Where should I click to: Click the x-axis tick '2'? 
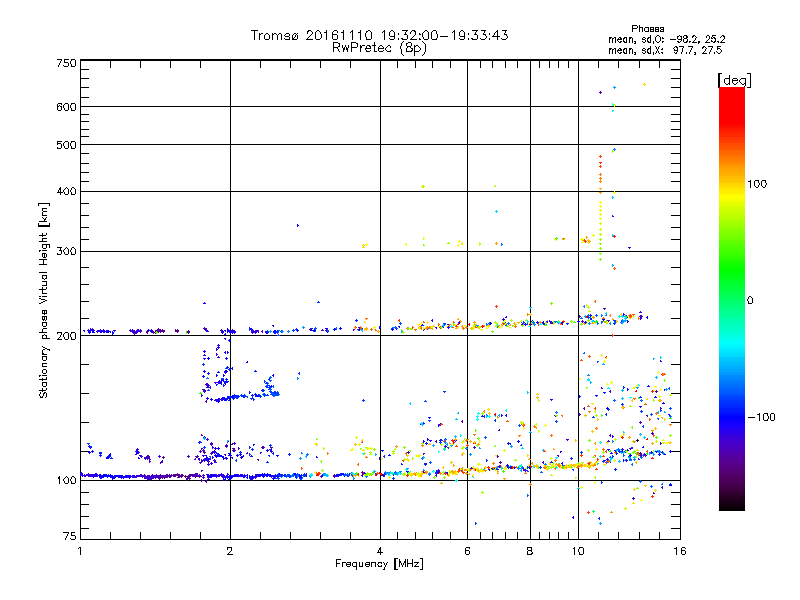[230, 551]
